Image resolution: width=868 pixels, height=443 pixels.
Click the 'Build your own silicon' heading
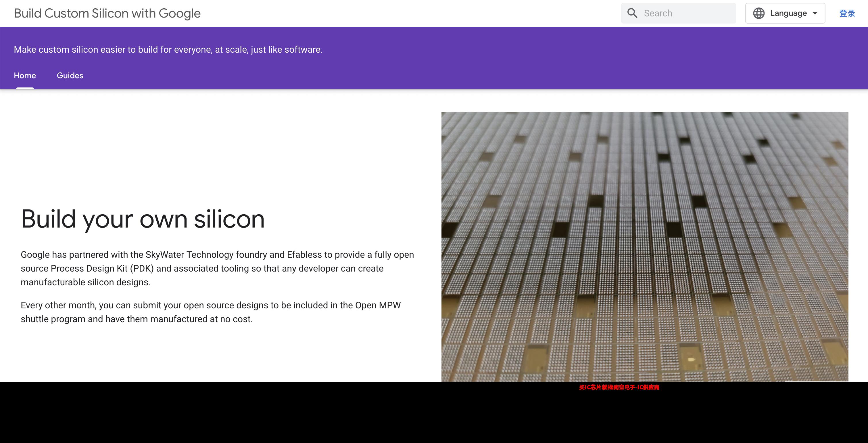[143, 219]
